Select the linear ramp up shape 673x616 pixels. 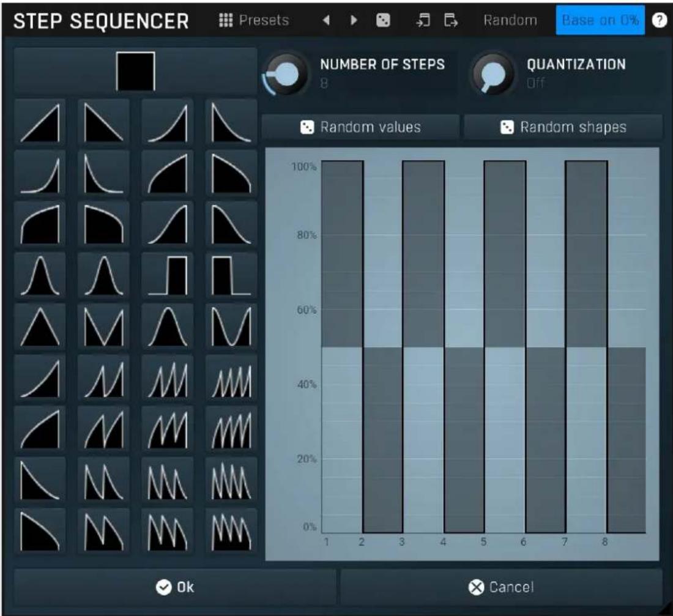(x=40, y=123)
